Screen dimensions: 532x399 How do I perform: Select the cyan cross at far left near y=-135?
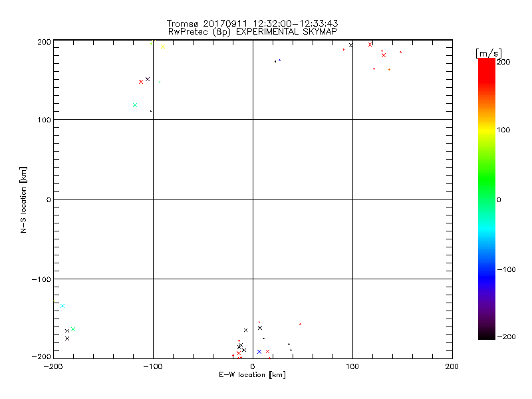63,306
